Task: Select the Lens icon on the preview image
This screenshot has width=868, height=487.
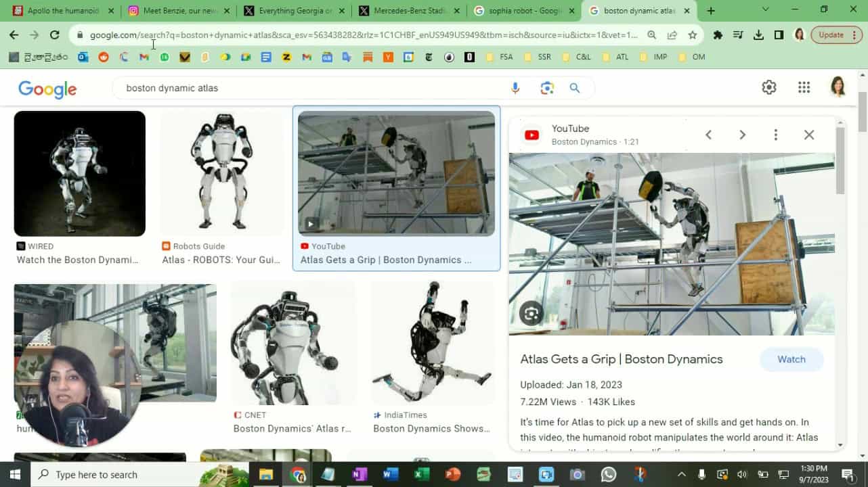Action: pos(530,313)
